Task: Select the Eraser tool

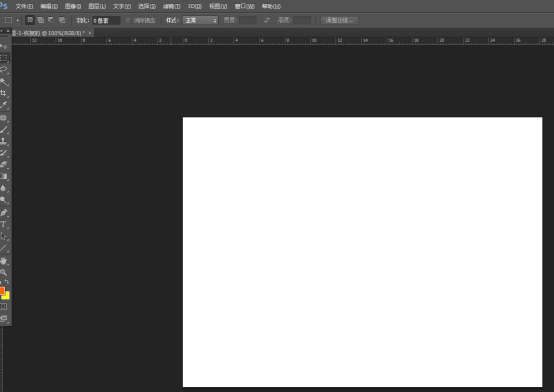Action: coord(4,164)
